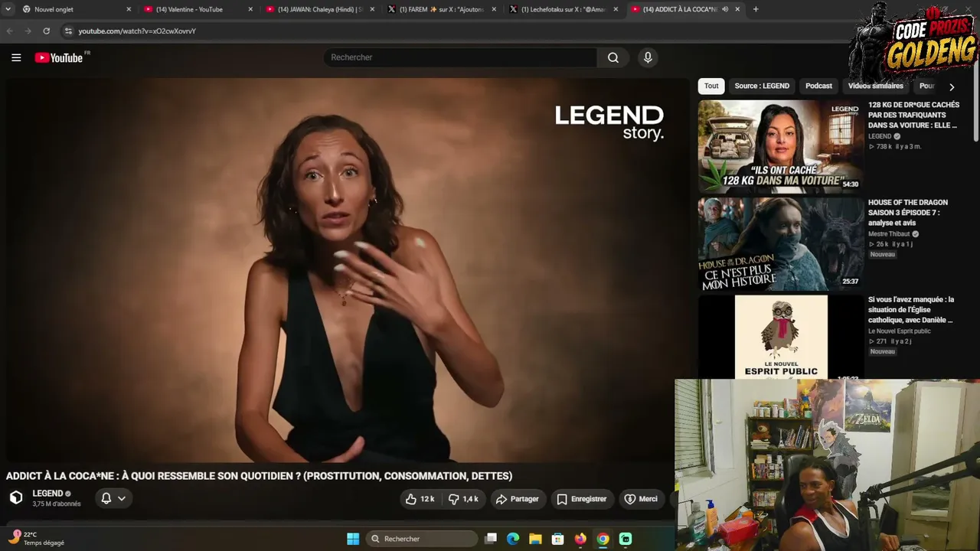Viewport: 980px width, 551px height.
Task: Open Microsoft Store from the taskbar
Action: point(557,539)
